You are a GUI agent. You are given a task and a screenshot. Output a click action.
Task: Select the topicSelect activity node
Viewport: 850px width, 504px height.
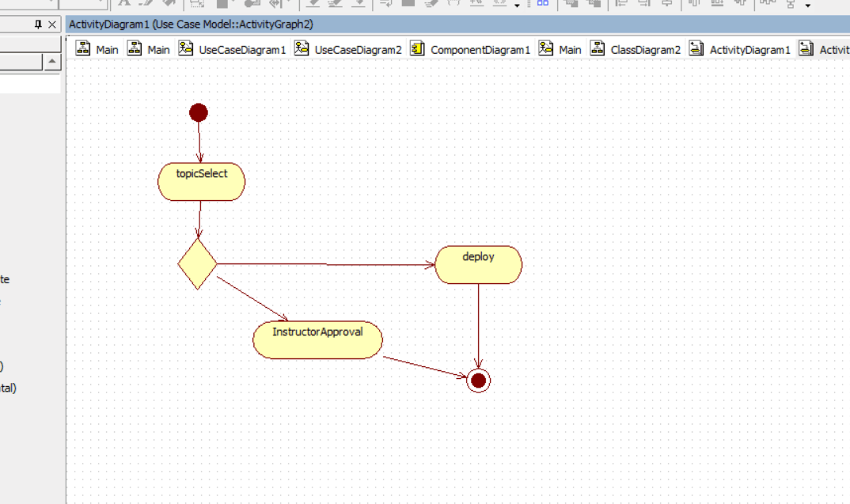[201, 181]
